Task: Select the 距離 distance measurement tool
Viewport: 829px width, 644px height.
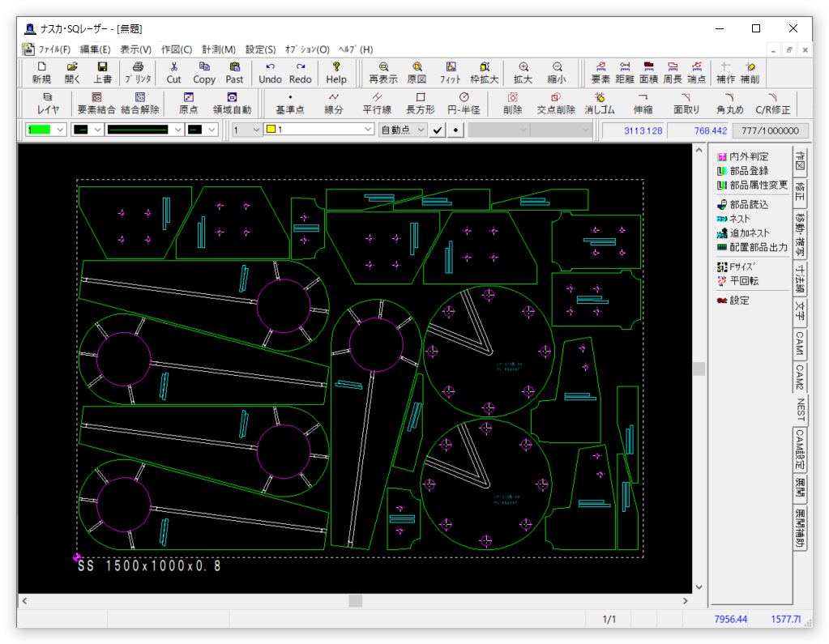Action: [x=625, y=72]
